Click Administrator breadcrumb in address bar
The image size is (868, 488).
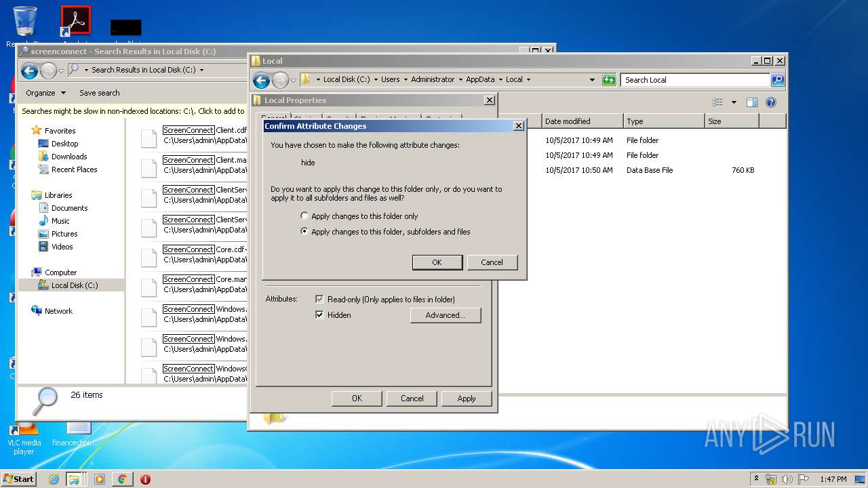[433, 79]
